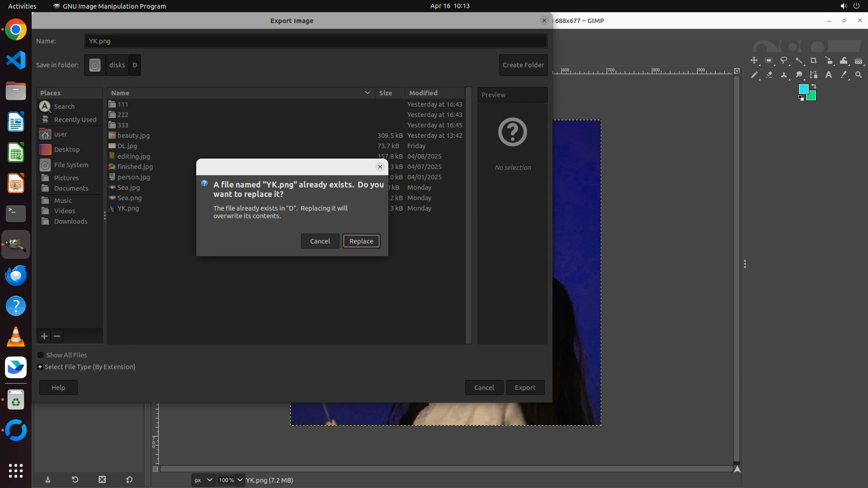Select the Fuzzy Select wand tool

[x=799, y=61]
